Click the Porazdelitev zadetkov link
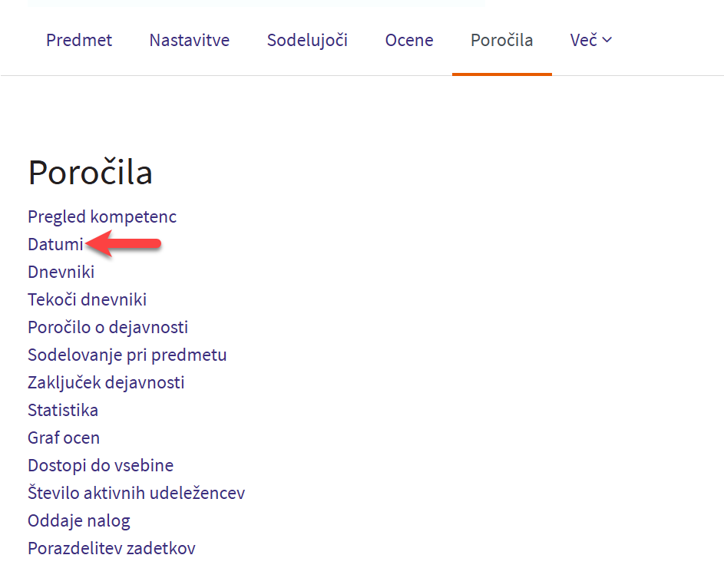 point(111,548)
